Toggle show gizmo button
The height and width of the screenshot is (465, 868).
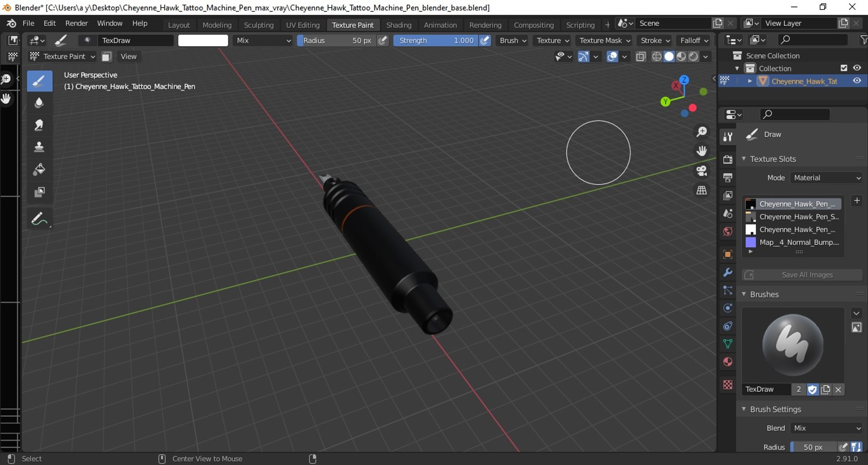584,57
